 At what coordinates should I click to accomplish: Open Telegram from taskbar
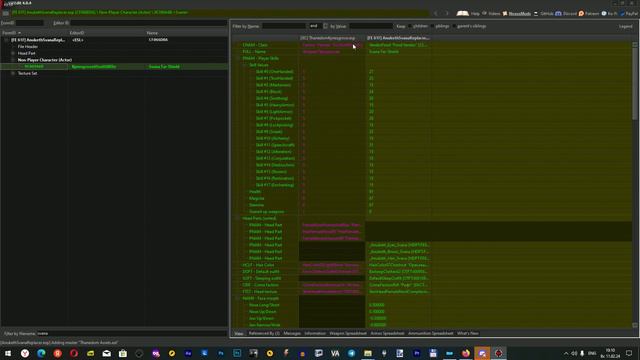tap(351, 353)
